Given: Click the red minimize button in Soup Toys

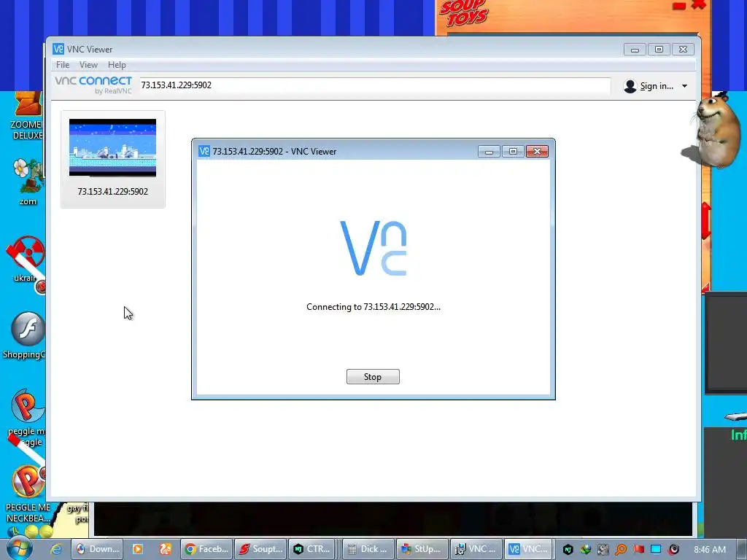Looking at the screenshot, I should point(679,6).
